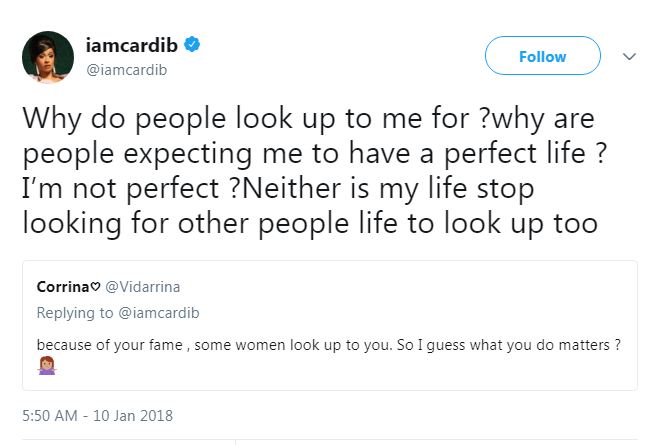662x445 pixels.
Task: Click @iamcardib mention in Replying to line
Action: (150, 312)
